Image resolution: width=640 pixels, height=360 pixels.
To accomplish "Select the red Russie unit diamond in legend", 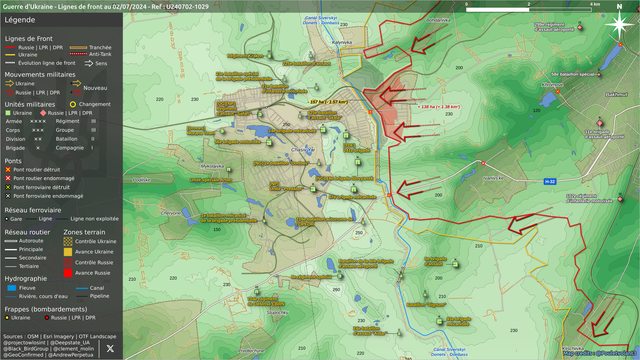I will [43, 113].
